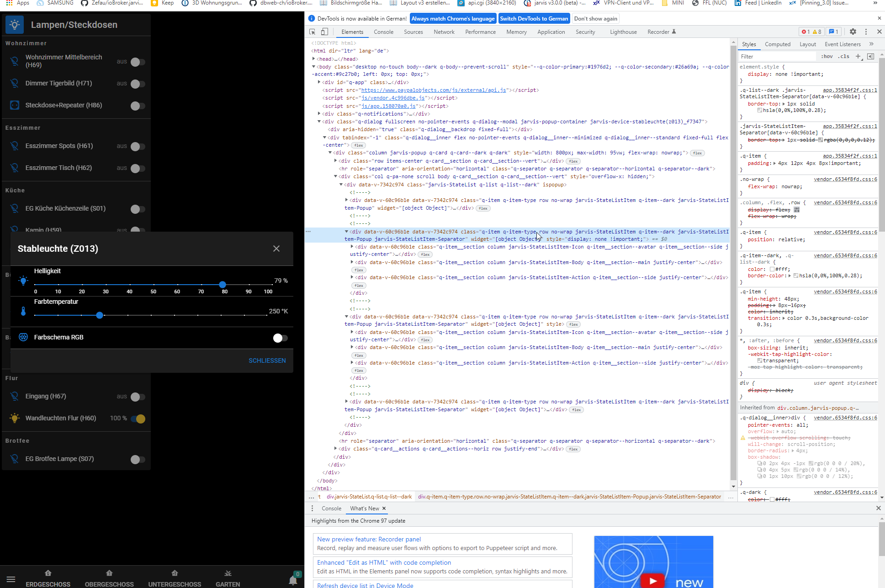Screen dimensions: 885x588
Task: Open DevTools settings gear
Action: (853, 32)
